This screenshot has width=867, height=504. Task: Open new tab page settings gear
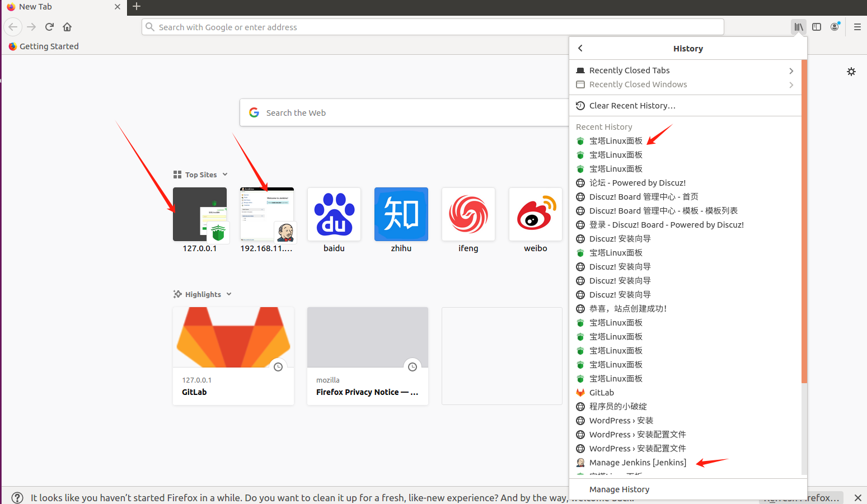(851, 72)
